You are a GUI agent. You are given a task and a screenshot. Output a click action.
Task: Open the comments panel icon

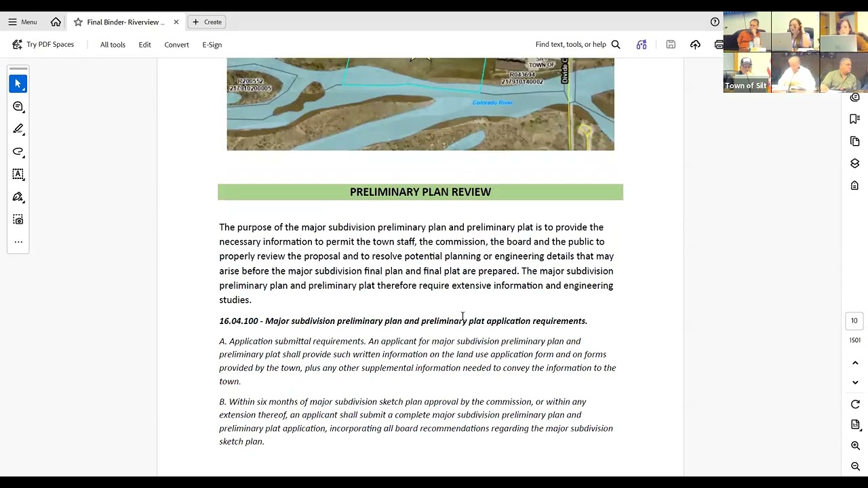(x=854, y=98)
